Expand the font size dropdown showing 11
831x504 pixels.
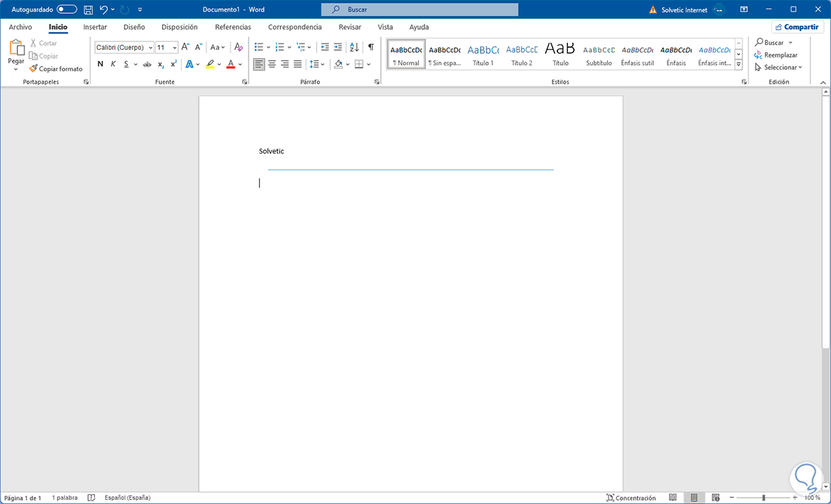(x=175, y=47)
